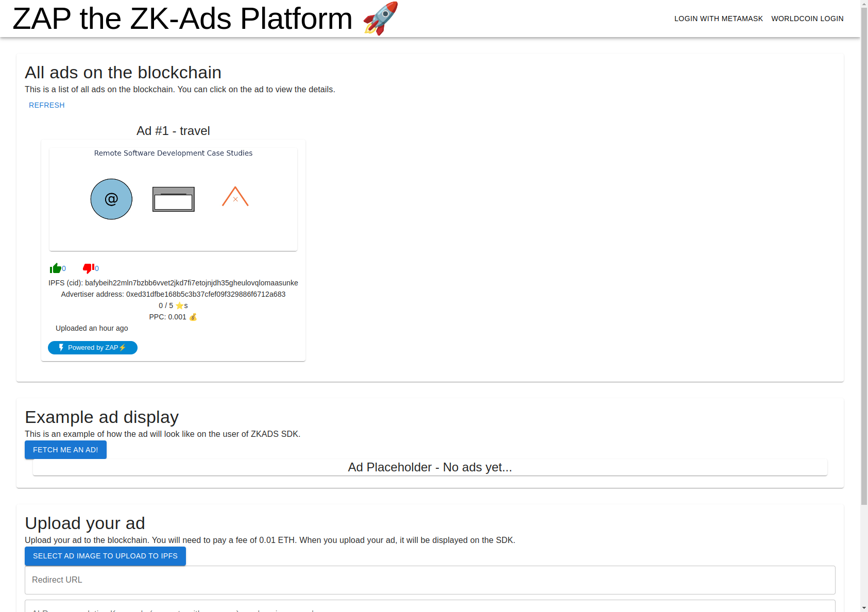Click the star icon in the rating row
The image size is (868, 612).
(179, 305)
